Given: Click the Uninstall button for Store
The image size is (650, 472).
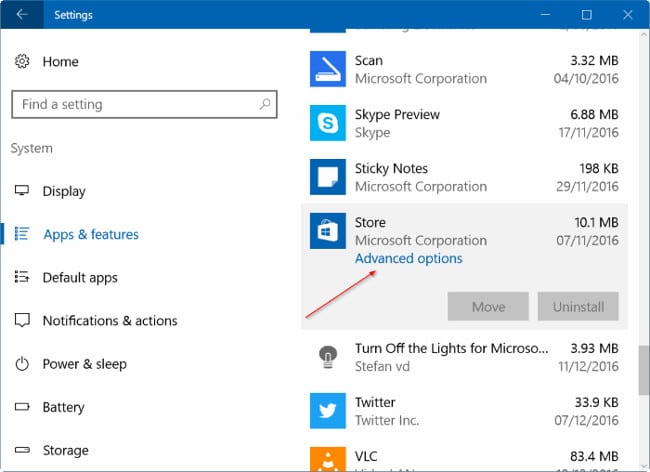Looking at the screenshot, I should 578,307.
